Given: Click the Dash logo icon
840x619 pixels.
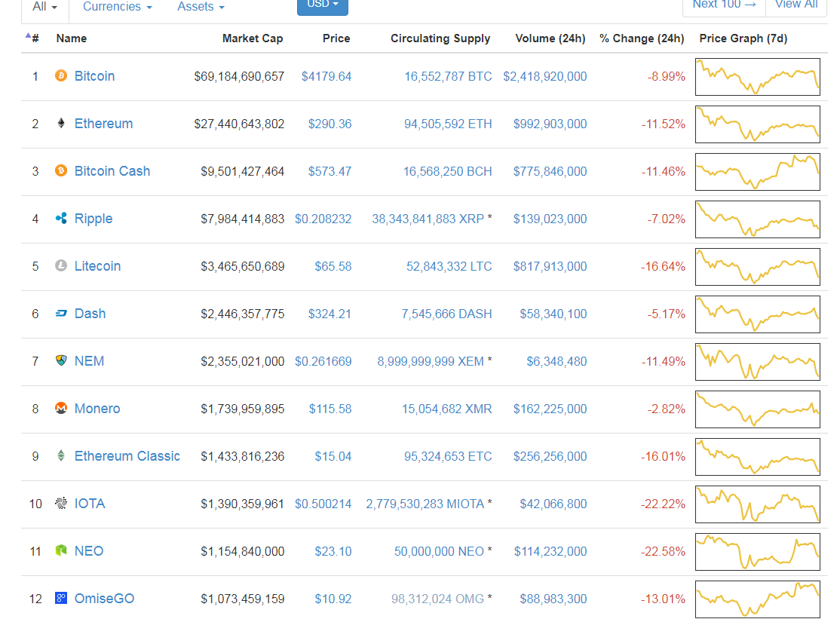Looking at the screenshot, I should click(x=61, y=313).
